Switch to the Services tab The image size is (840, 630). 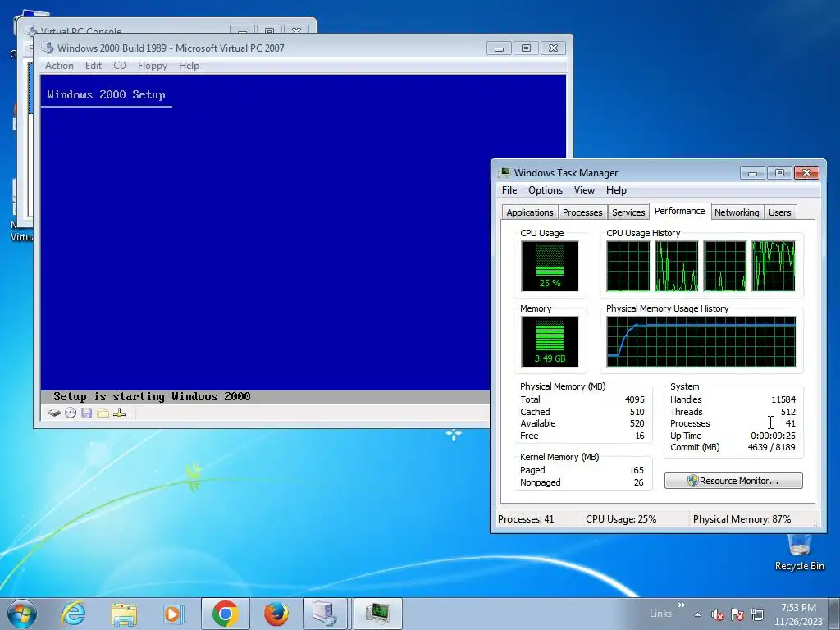[628, 212]
